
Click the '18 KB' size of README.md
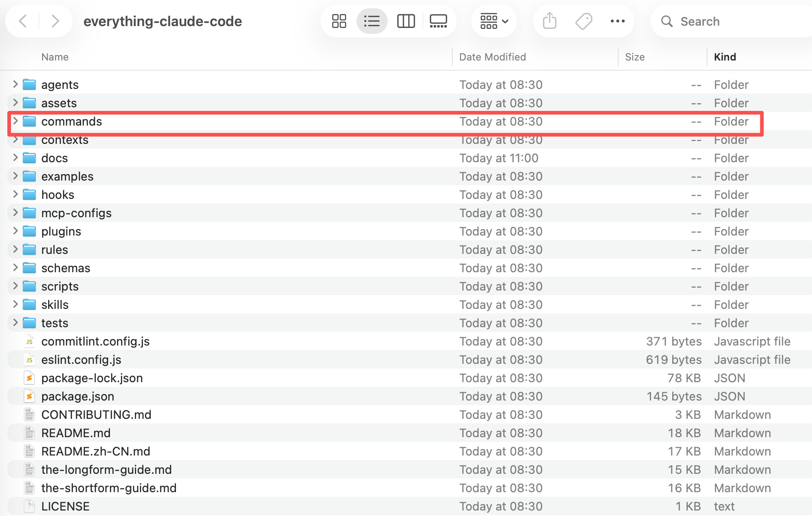click(x=684, y=433)
